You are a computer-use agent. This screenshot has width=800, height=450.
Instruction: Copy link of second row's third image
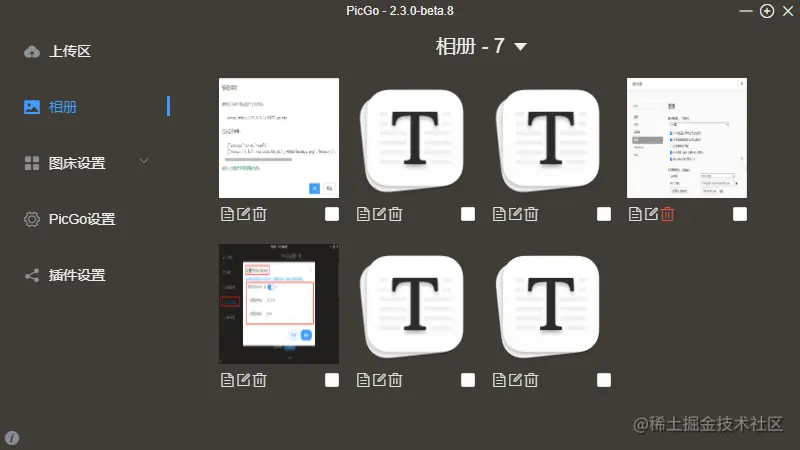(x=499, y=380)
